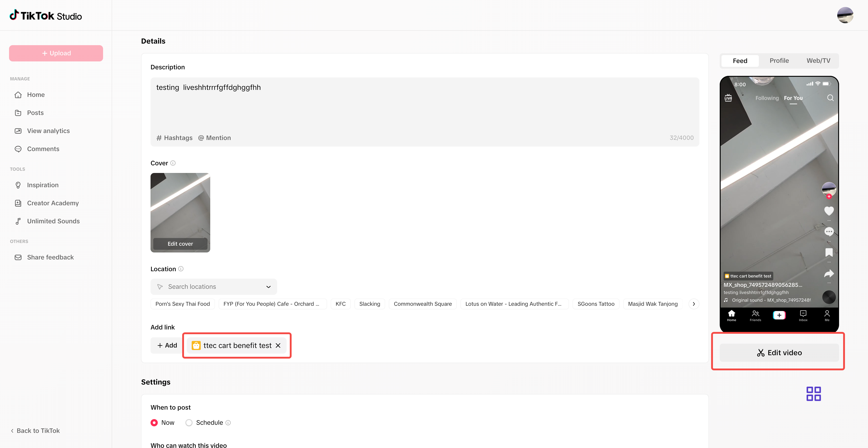868x448 pixels.
Task: Click the comment bubble icon in preview
Action: click(829, 232)
